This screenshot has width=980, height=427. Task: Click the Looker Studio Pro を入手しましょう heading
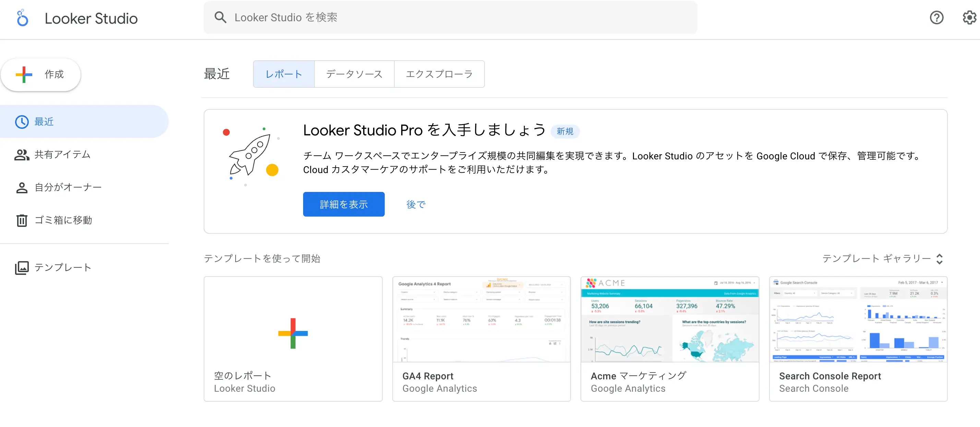coord(424,131)
